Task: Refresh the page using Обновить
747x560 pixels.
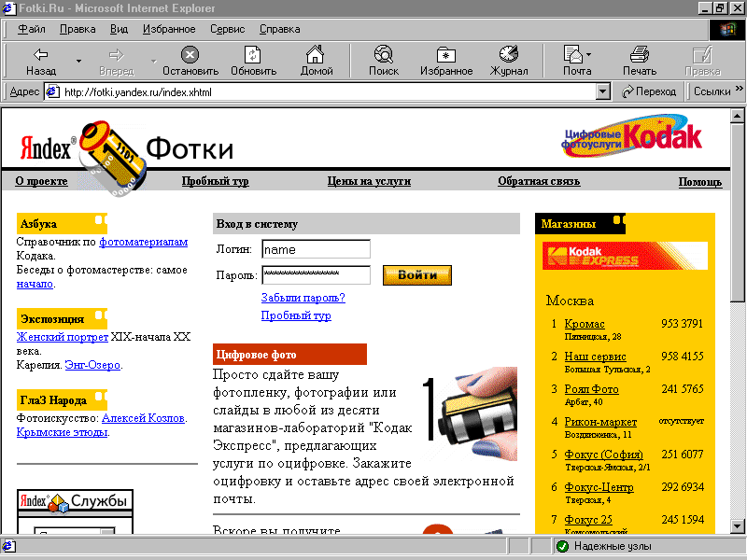Action: 253,61
